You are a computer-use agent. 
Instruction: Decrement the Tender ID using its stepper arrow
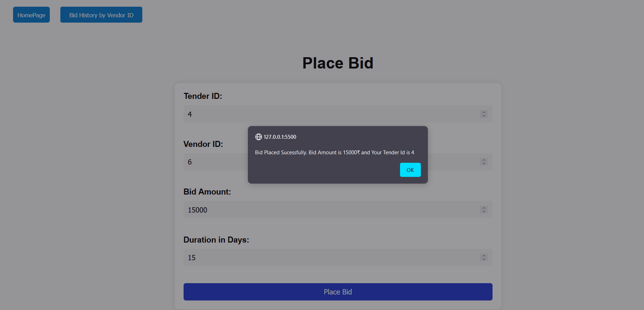[483, 116]
